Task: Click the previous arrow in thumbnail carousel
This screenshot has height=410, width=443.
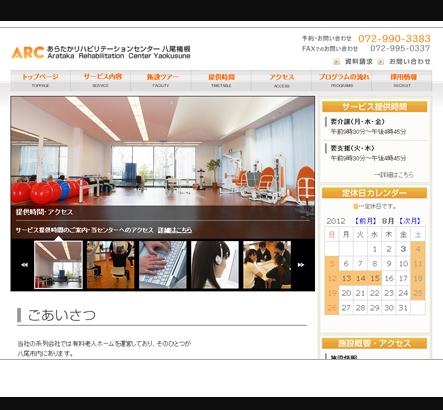Action: click(x=24, y=265)
